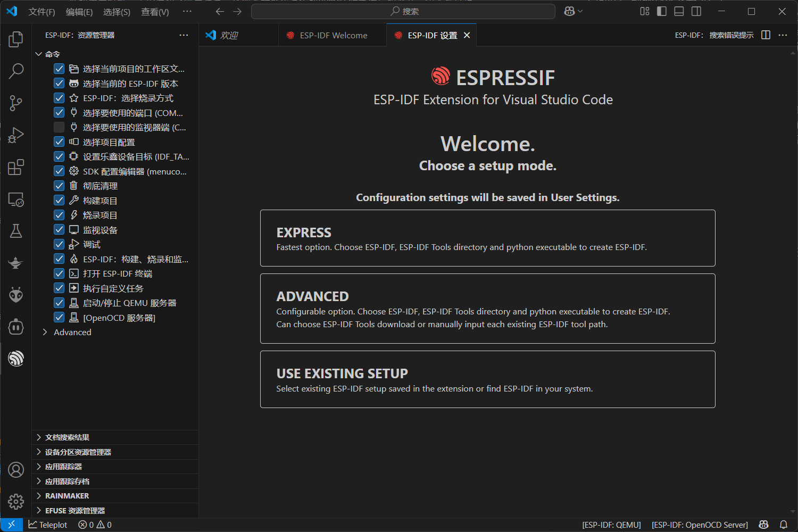The width and height of the screenshot is (798, 532).
Task: Open the ESP-IDF Explorer in the activity bar
Action: 16,358
